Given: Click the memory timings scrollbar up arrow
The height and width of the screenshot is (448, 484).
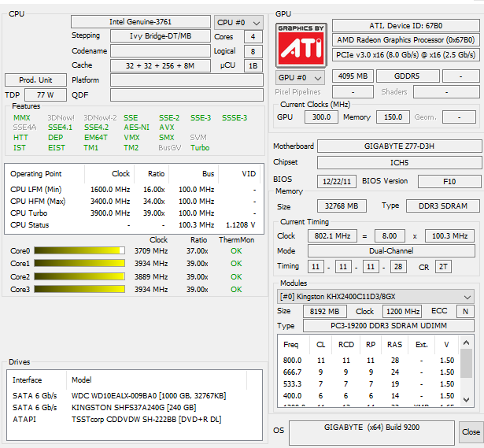Looking at the screenshot, I should tap(466, 342).
